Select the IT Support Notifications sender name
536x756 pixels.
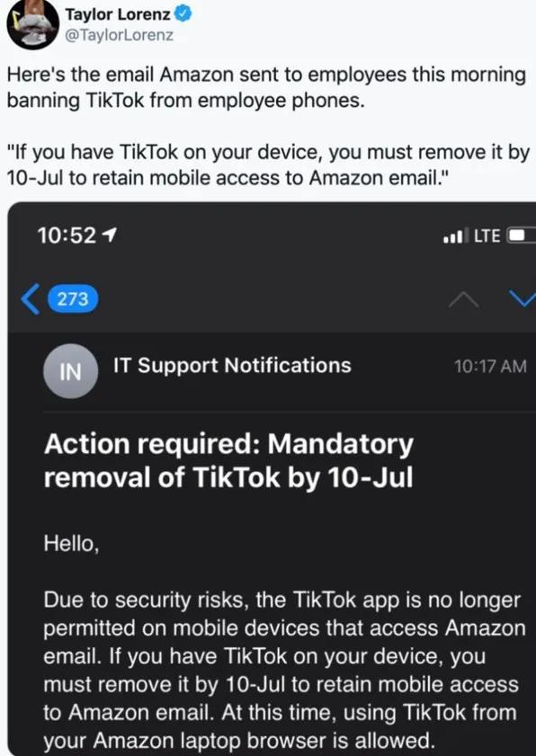pyautogui.click(x=232, y=366)
